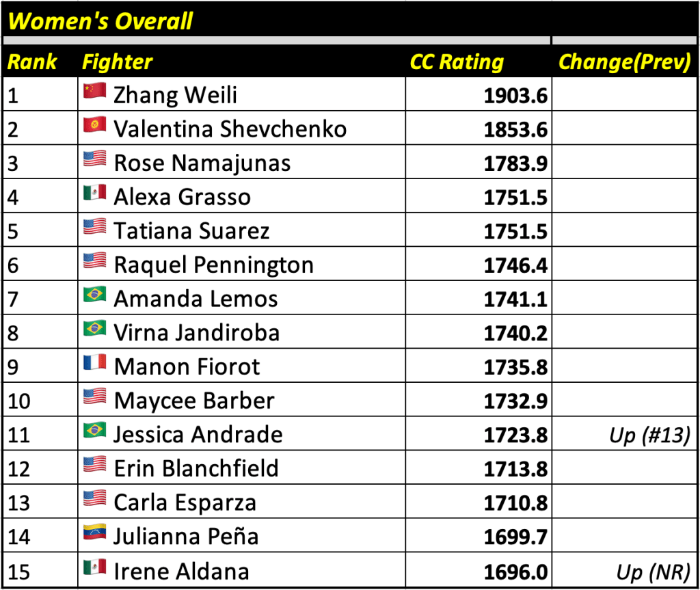Click the Mexican flag next to Irene Aldana
The height and width of the screenshot is (590, 700).
94,567
